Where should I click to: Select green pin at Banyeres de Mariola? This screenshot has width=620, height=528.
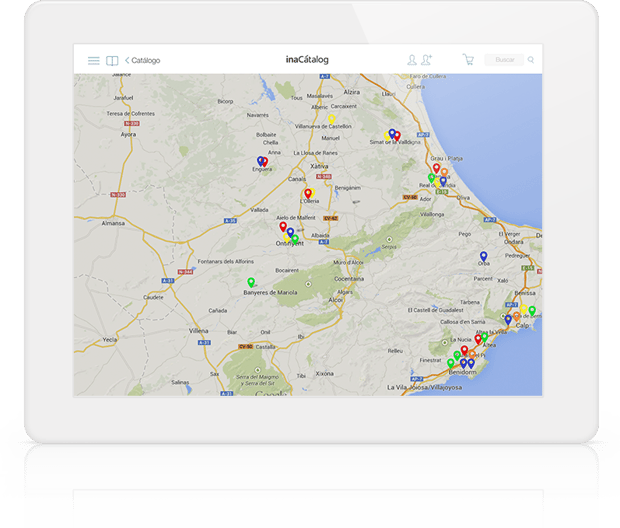[251, 282]
